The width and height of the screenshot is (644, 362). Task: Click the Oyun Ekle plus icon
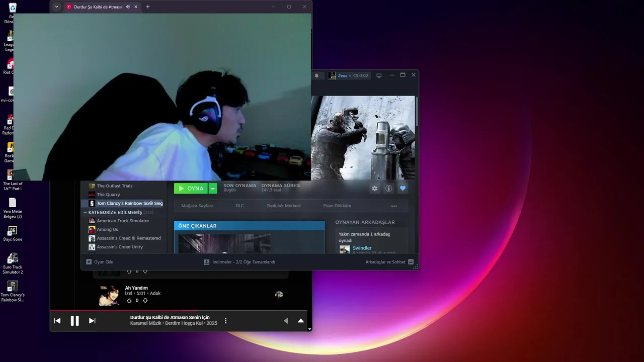pyautogui.click(x=89, y=262)
